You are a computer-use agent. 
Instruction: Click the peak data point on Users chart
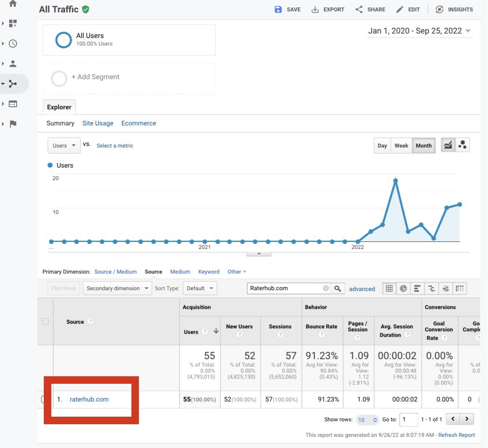pos(395,180)
